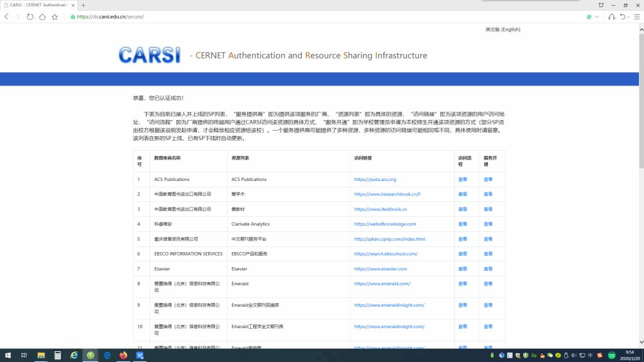644x362 pixels.
Task: Open the browser skin (shirt) icon
Action: click(x=601, y=5)
